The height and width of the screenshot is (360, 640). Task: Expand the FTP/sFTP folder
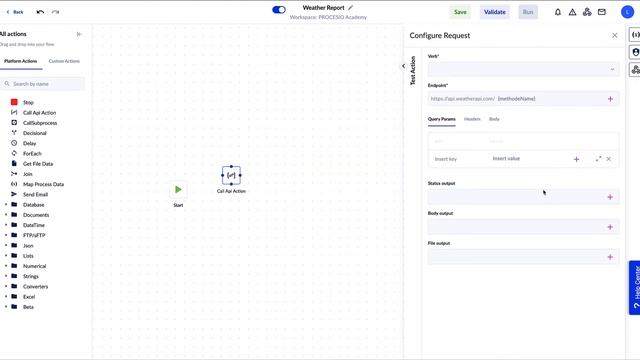pyautogui.click(x=6, y=235)
